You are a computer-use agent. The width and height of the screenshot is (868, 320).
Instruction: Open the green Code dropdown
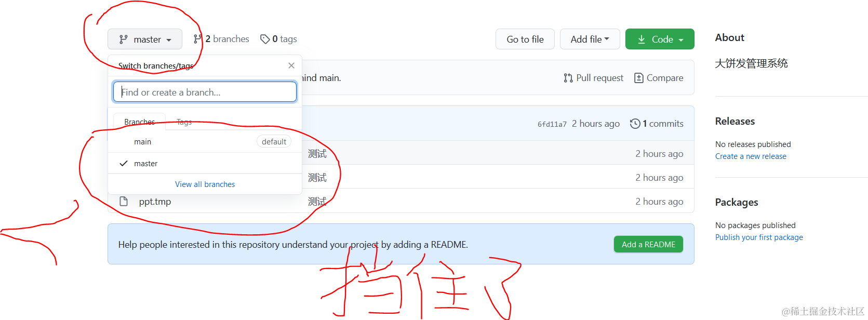[x=660, y=39]
